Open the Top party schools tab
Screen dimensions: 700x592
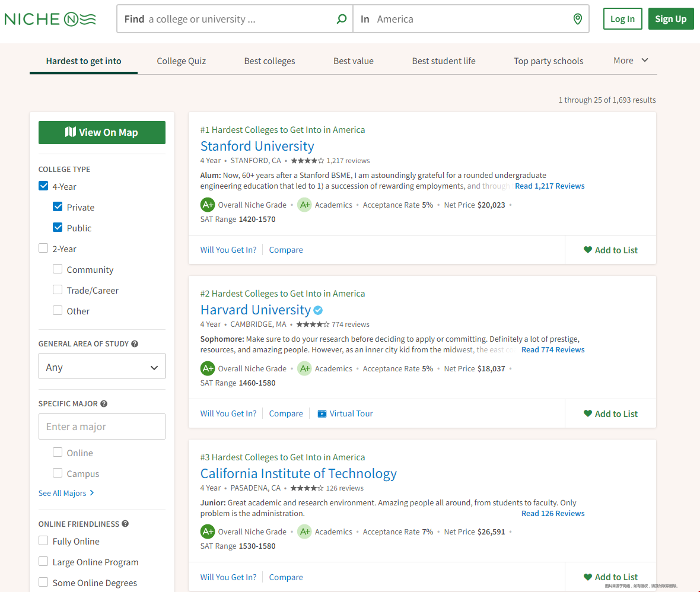(x=549, y=61)
